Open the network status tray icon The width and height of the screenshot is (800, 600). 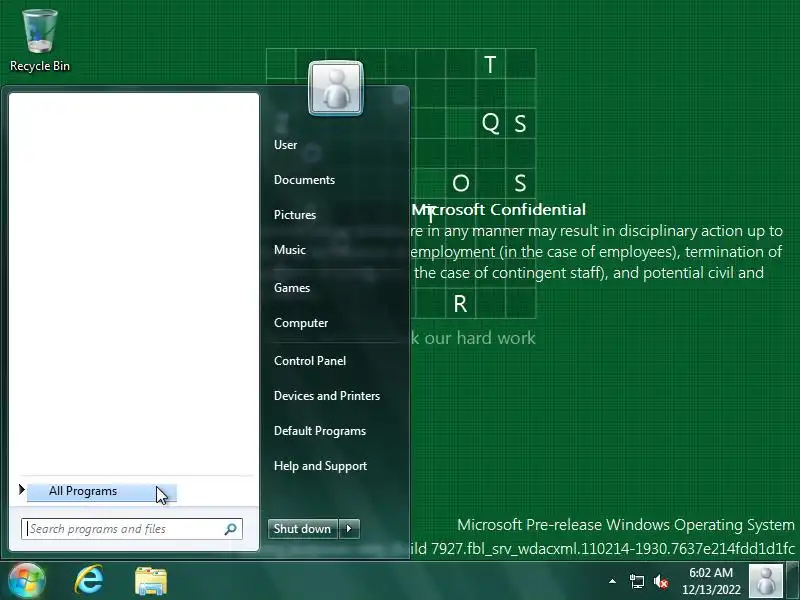point(636,581)
